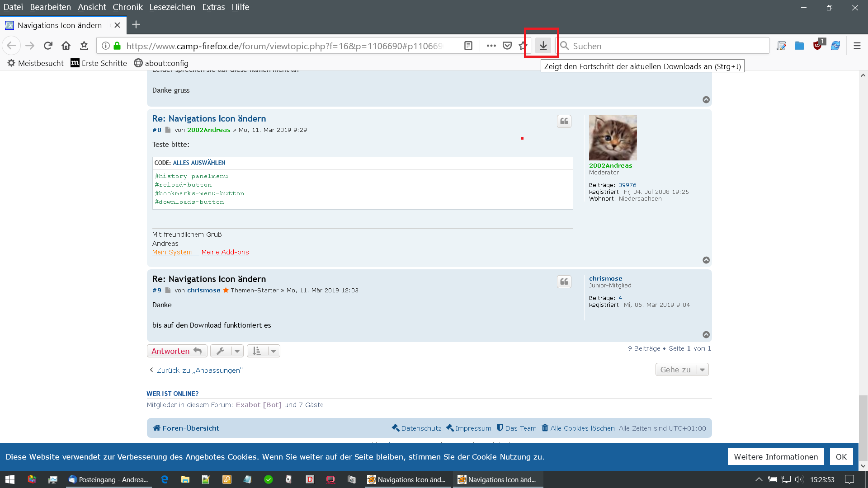Expand the topic tools wrench dropdown
This screenshot has height=488, width=868.
[x=227, y=351]
